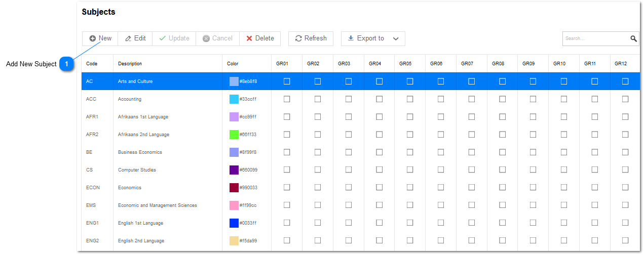Click the search magnifier icon
Screen dimensions: 644x255
pos(633,38)
